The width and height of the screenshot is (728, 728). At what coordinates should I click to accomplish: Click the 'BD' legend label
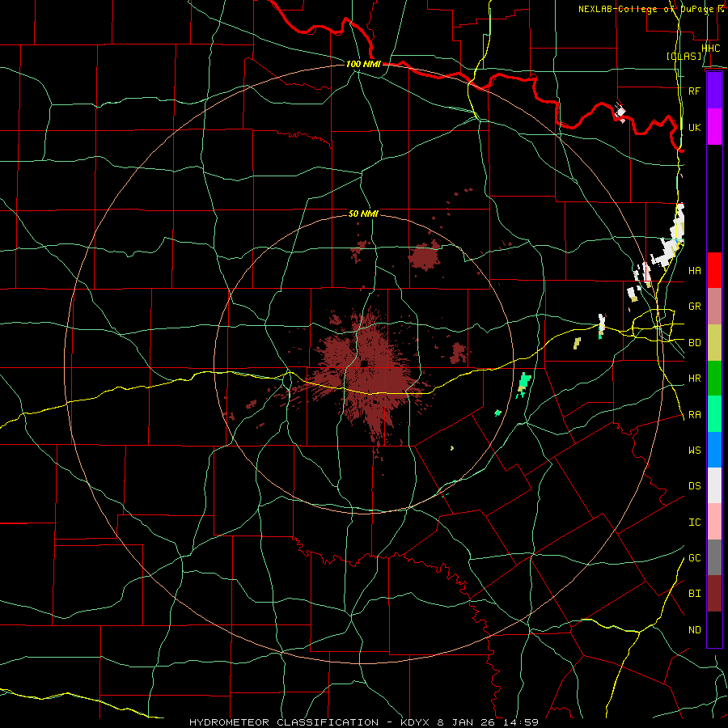(694, 343)
